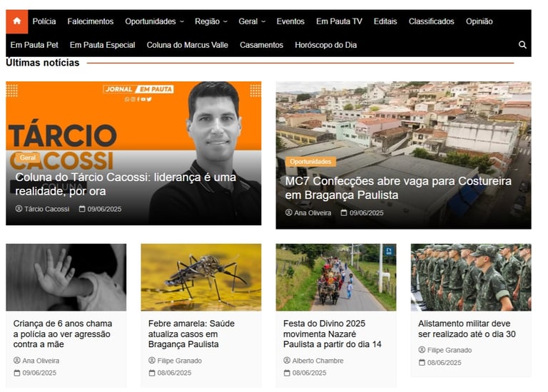Open headline Alistamento militar deve ser realizado
Screen dimensions: 548x392
click(467, 329)
